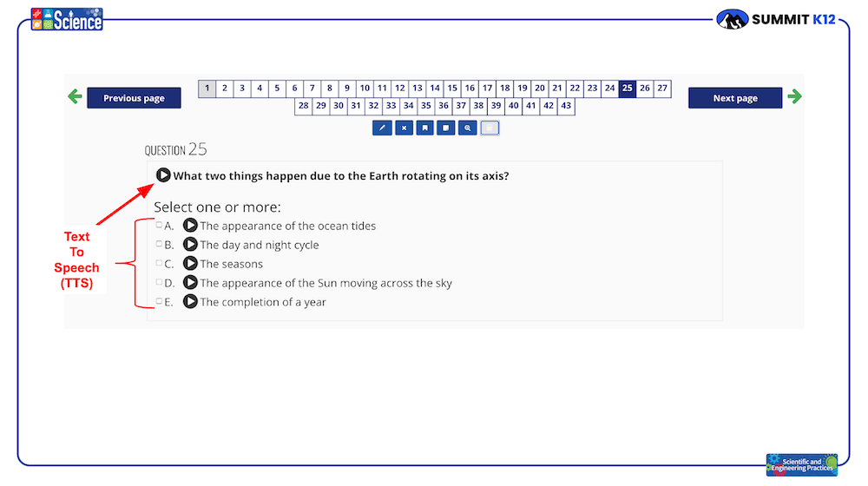
Task: Bookmark this question with the flag icon
Action: tap(425, 128)
